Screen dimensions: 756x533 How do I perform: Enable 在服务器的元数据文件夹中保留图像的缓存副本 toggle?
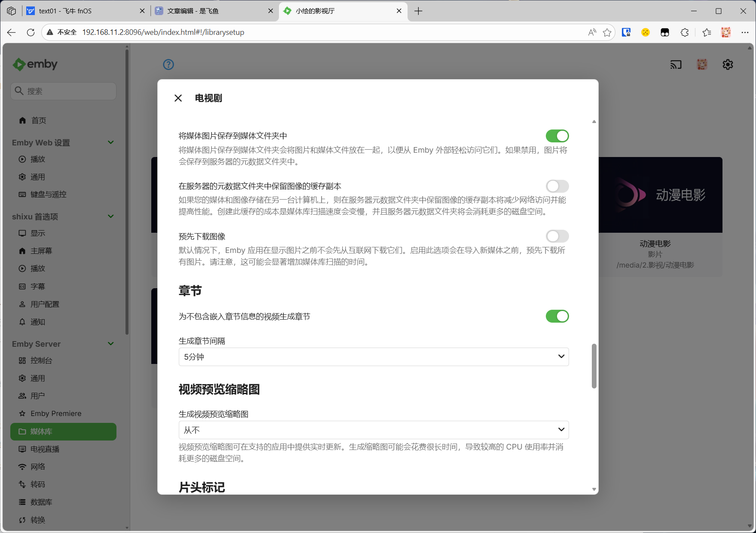[x=557, y=186]
